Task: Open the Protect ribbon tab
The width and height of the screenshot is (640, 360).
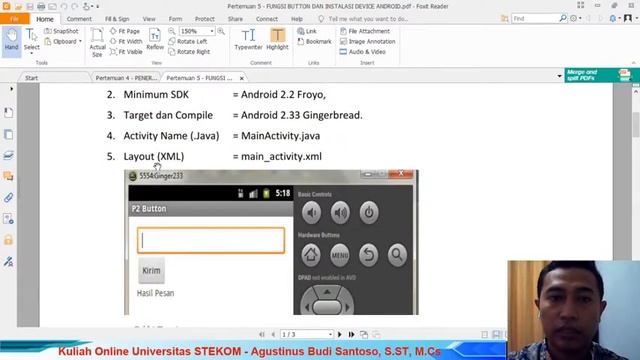Action: point(205,19)
